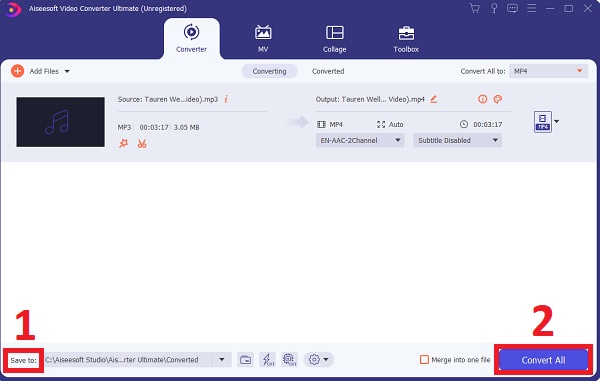Image resolution: width=600 pixels, height=381 pixels.
Task: Click the Add Files label
Action: click(44, 71)
